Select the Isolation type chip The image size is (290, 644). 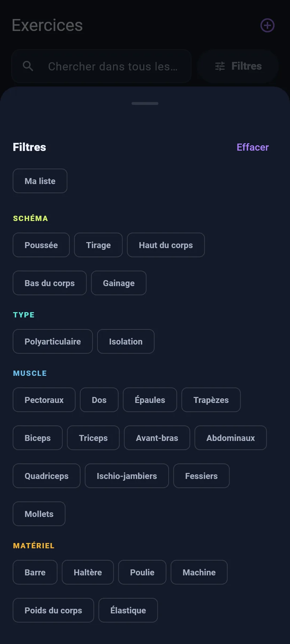coord(126,341)
